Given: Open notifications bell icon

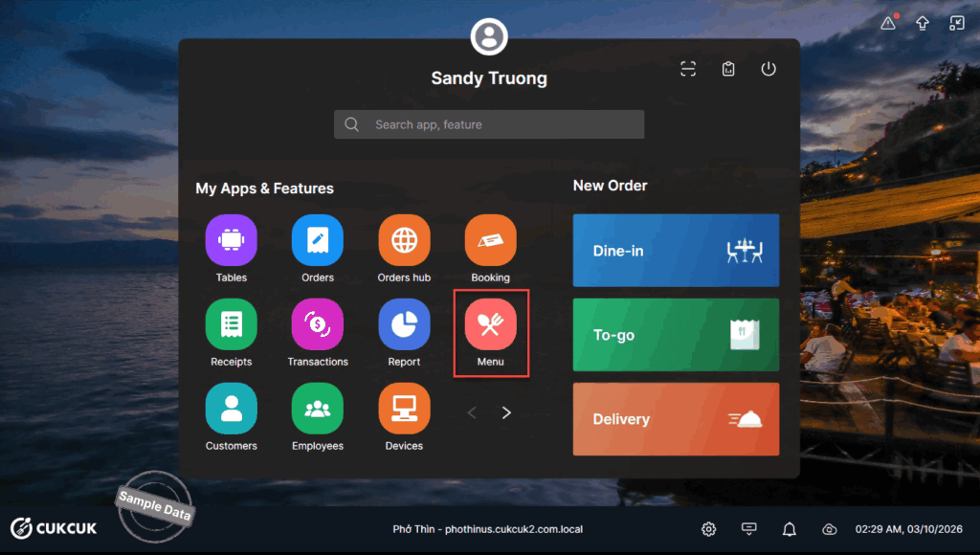Looking at the screenshot, I should 790,529.
